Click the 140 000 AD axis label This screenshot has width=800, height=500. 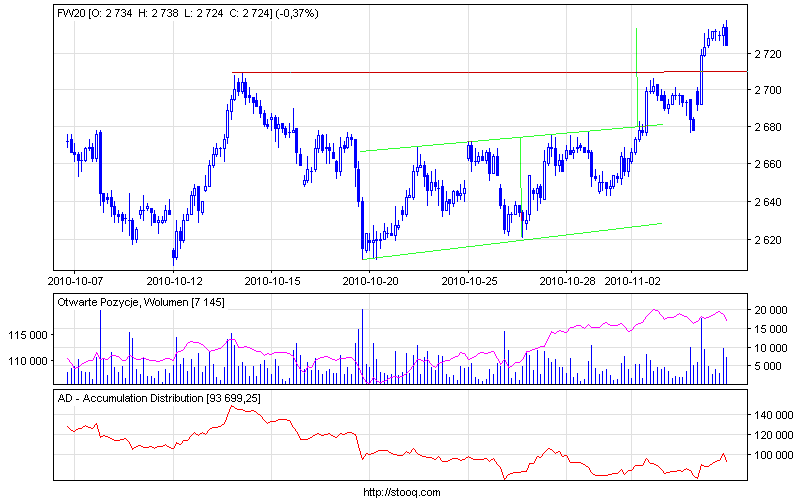(773, 415)
